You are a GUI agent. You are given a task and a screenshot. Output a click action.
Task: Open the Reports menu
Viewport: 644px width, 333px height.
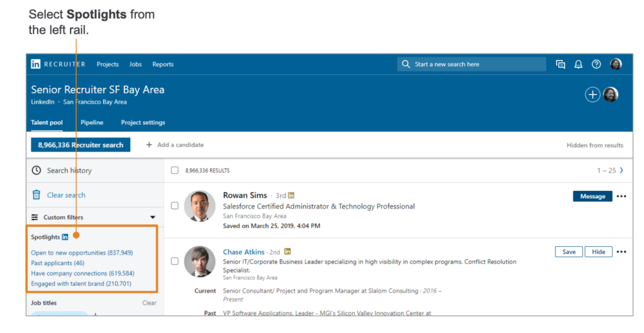click(x=163, y=64)
